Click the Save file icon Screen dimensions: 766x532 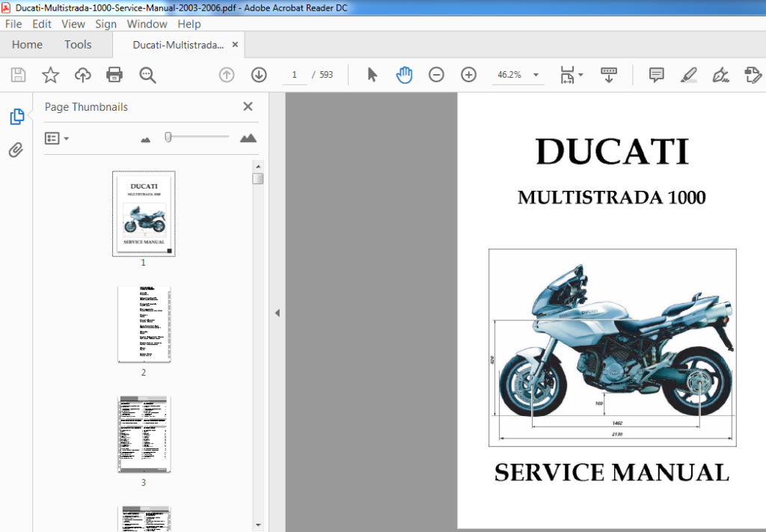[18, 75]
